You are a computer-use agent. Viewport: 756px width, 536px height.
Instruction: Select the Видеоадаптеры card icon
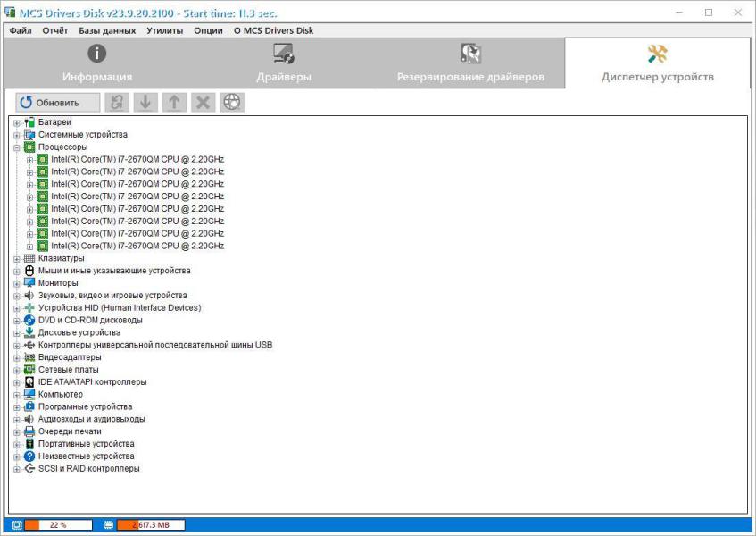(x=29, y=357)
